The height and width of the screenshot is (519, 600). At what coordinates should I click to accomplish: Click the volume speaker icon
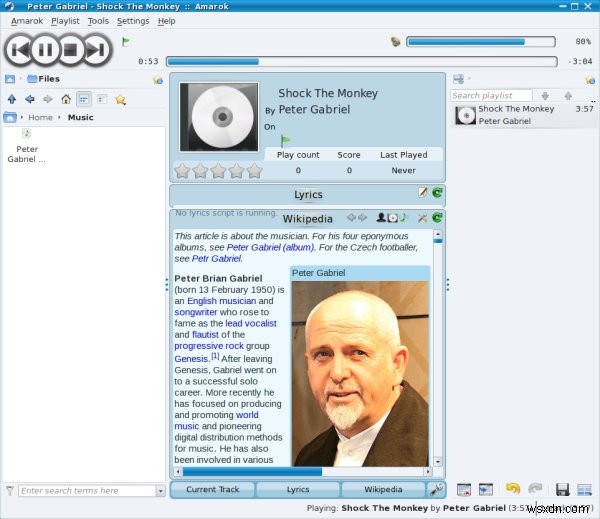[396, 42]
